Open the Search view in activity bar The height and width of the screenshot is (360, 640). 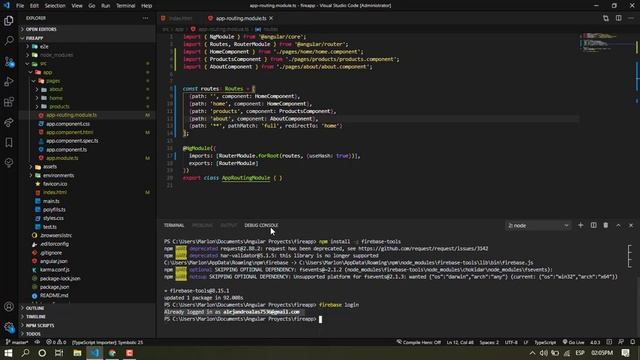coord(9,40)
